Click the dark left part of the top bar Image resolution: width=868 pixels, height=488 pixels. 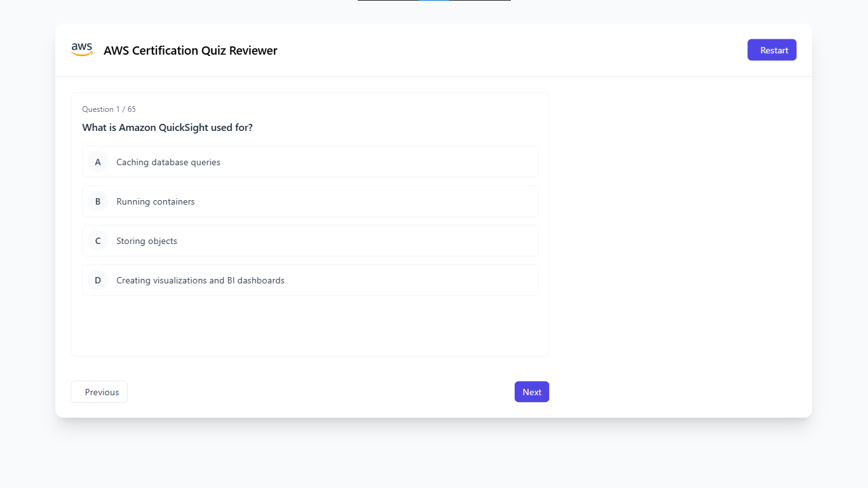click(x=388, y=1)
